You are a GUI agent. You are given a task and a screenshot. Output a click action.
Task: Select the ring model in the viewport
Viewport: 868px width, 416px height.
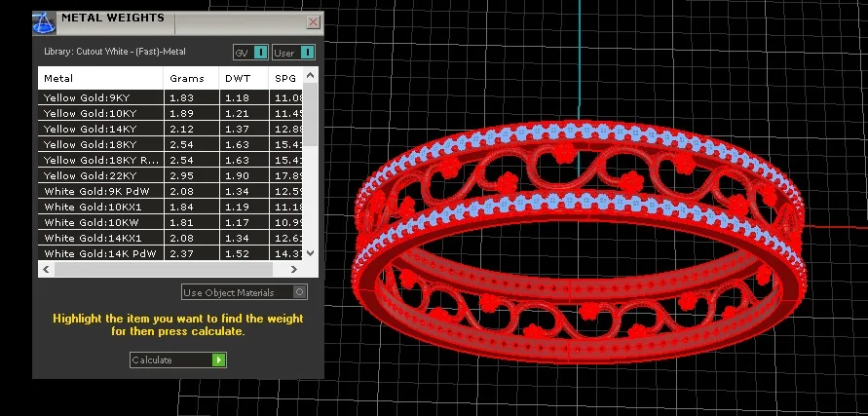click(x=579, y=242)
